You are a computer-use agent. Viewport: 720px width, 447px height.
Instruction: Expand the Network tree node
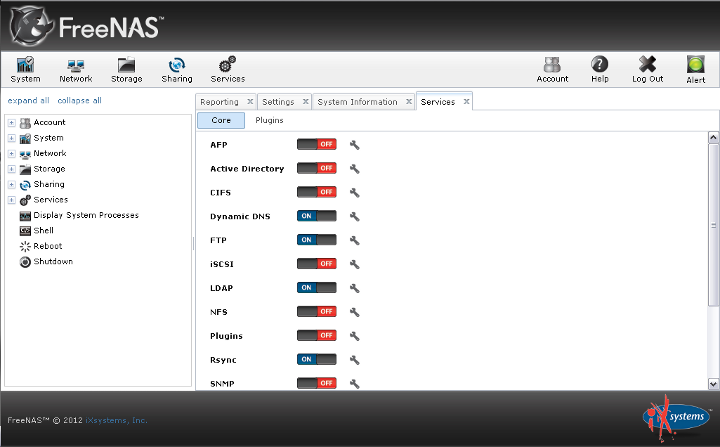[x=12, y=154]
